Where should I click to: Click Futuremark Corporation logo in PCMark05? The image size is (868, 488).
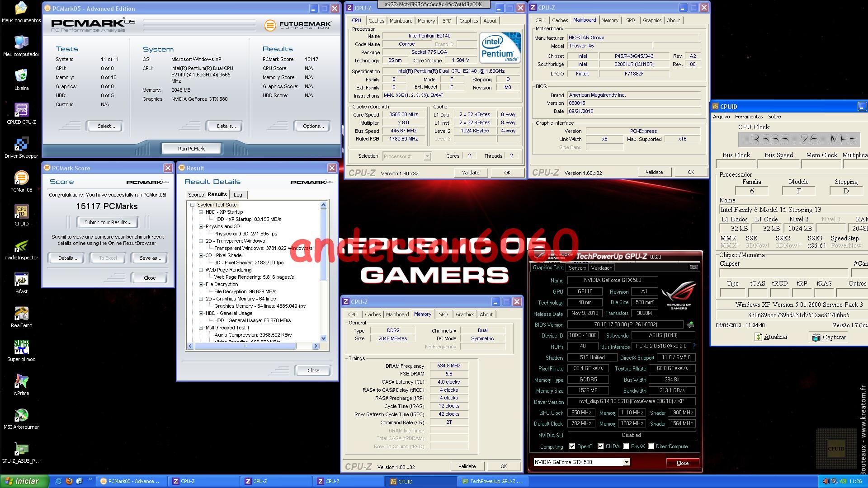coord(297,25)
